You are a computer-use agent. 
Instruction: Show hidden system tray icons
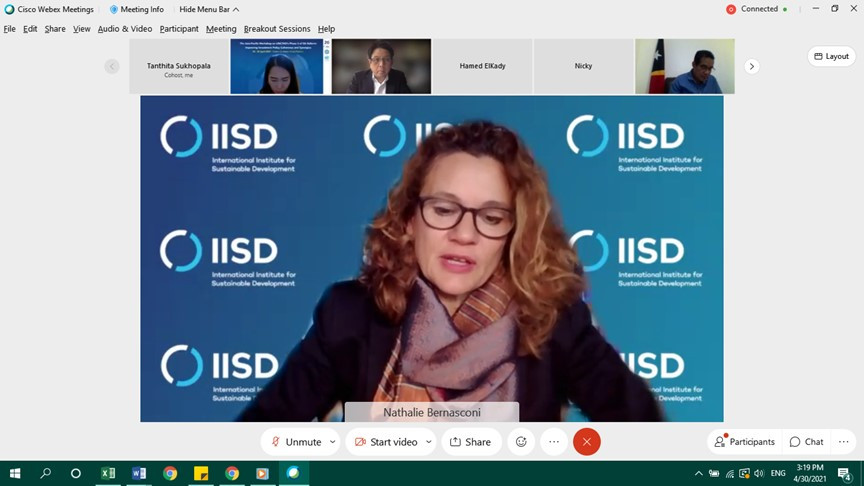[x=699, y=473]
